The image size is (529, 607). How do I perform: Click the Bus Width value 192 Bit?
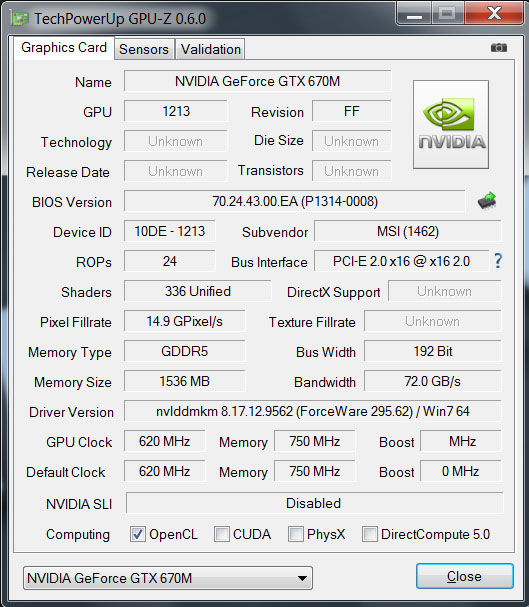433,351
